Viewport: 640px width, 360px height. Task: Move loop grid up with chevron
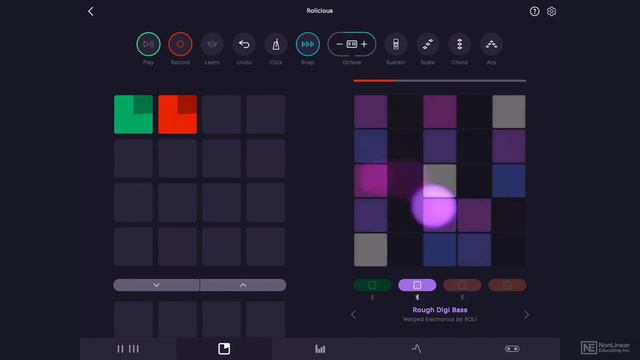coord(243,285)
